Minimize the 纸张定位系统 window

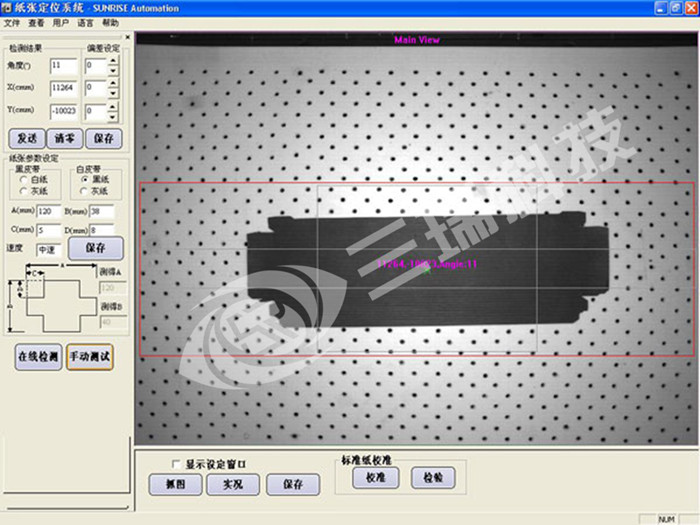(661, 8)
